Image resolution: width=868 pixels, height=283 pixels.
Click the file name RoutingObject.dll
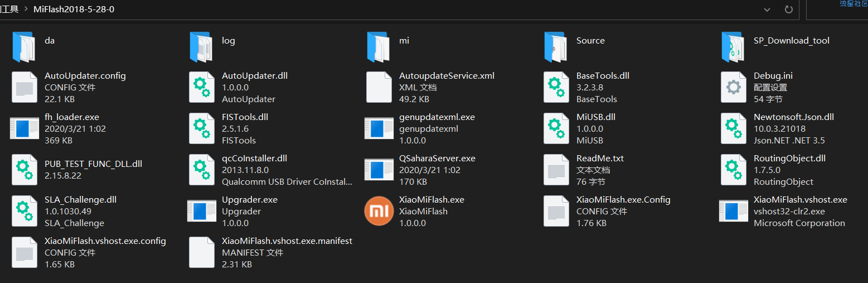789,159
